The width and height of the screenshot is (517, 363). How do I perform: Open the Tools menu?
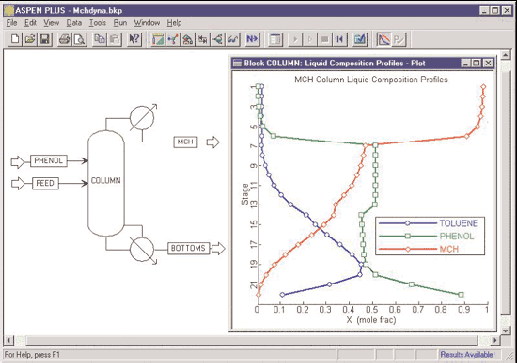(97, 23)
